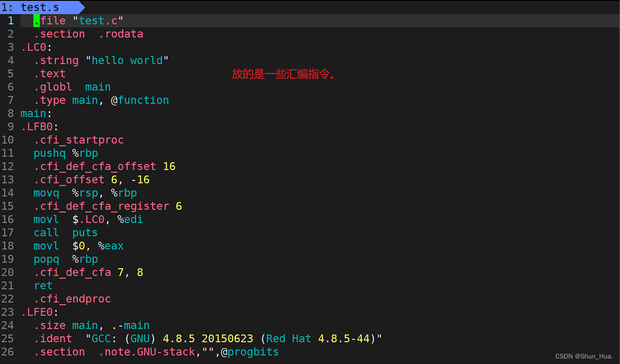620x364 pixels.
Task: Click the .ident GCC version line
Action: (x=208, y=339)
